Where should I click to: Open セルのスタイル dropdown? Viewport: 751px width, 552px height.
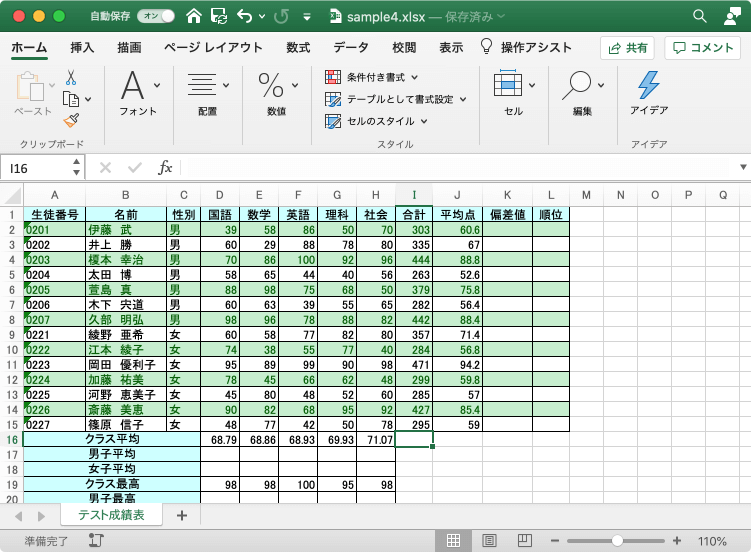point(376,121)
